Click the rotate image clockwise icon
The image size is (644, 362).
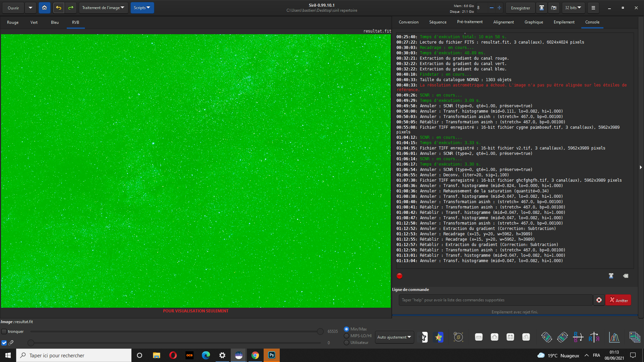(x=562, y=337)
